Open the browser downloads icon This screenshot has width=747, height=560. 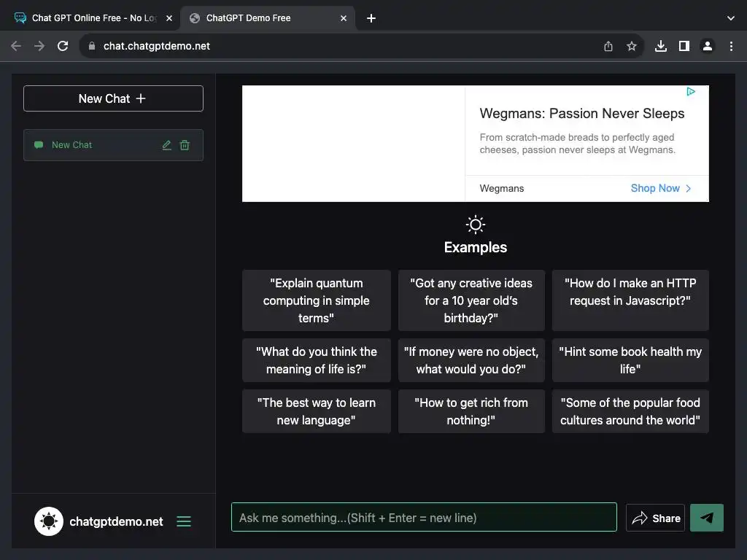click(661, 46)
